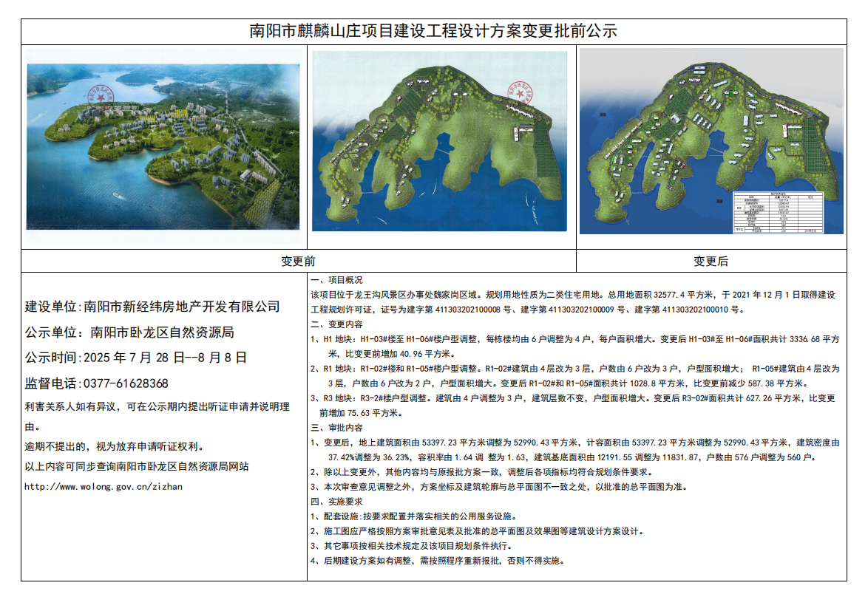Screen dimensions: 868x611
Task: Click the 三、审批内容 heading
Action: 336,428
